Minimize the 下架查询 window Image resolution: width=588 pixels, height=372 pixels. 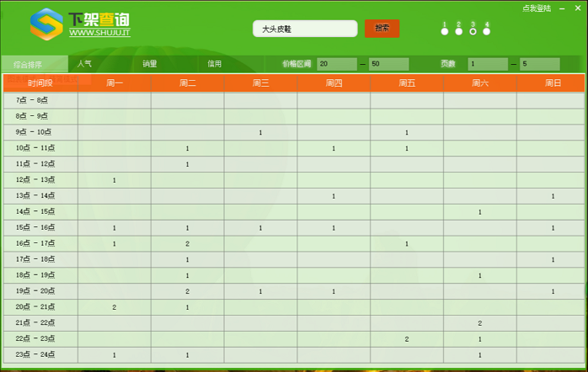point(562,8)
